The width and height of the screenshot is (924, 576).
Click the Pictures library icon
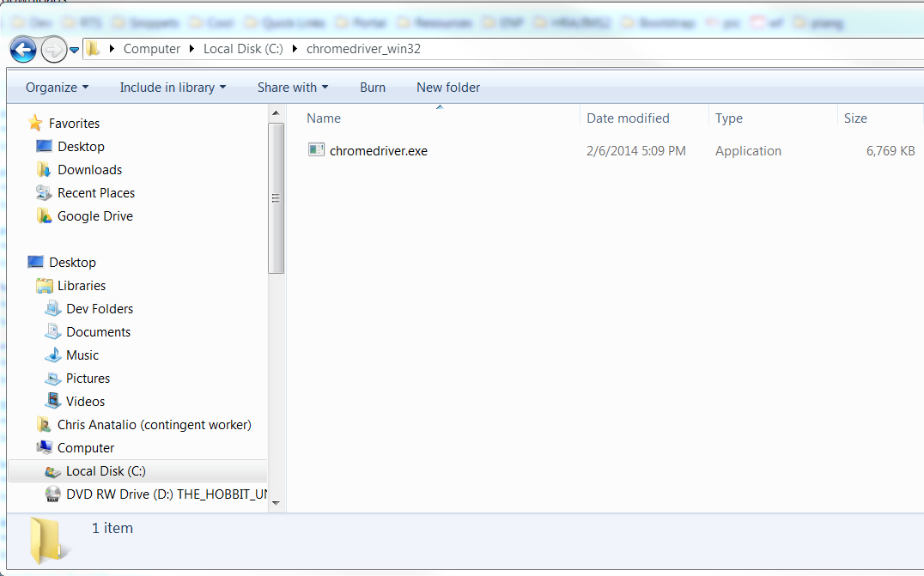[x=53, y=378]
